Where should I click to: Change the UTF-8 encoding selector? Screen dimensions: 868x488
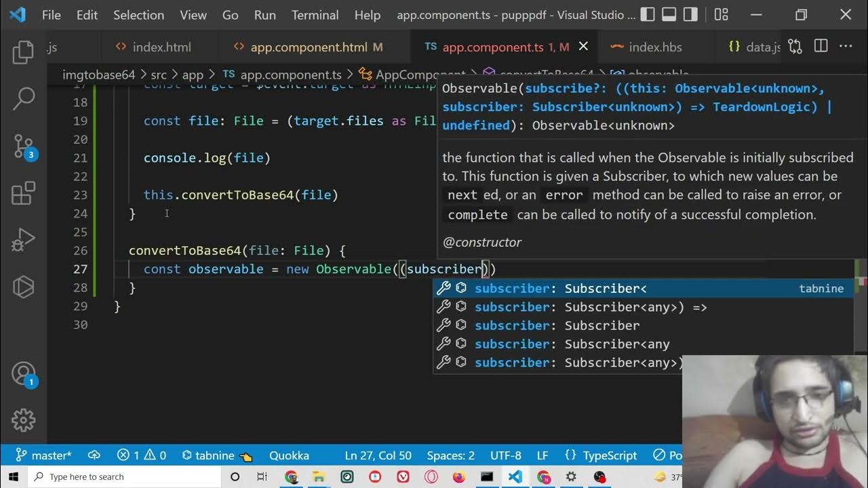click(x=505, y=455)
